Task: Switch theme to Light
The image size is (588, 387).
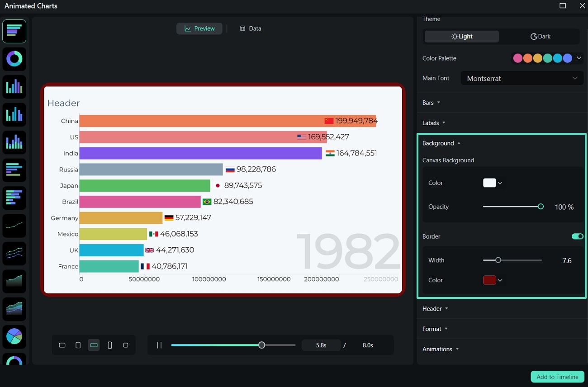Action: (x=461, y=36)
